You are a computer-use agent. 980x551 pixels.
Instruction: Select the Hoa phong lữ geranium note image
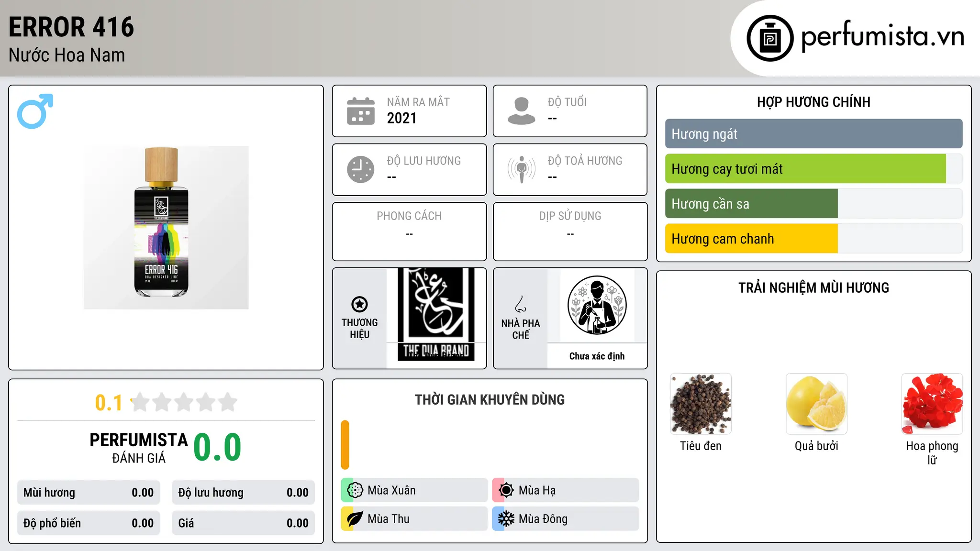pos(932,404)
